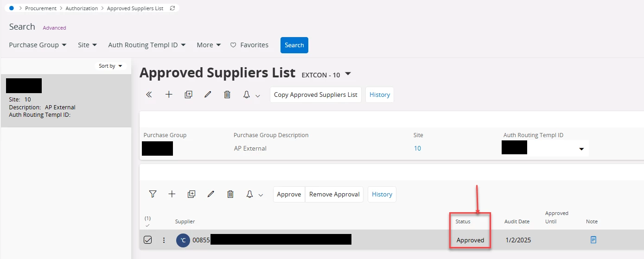Open the Auth Routing Templ ID field dropdown
This screenshot has width=644, height=259.
[581, 149]
